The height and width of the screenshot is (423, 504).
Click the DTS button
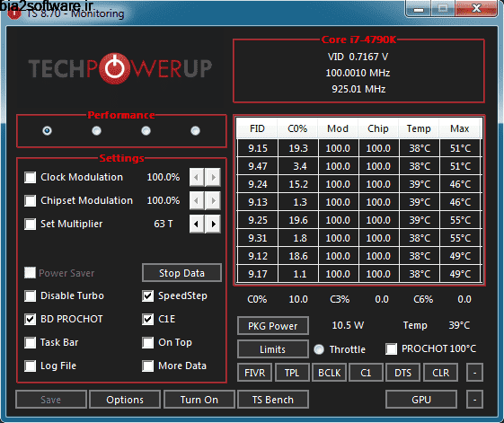click(x=403, y=373)
